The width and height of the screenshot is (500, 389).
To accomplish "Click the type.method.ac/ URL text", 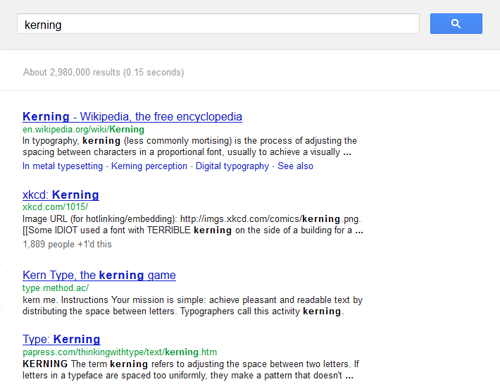I will (x=56, y=288).
